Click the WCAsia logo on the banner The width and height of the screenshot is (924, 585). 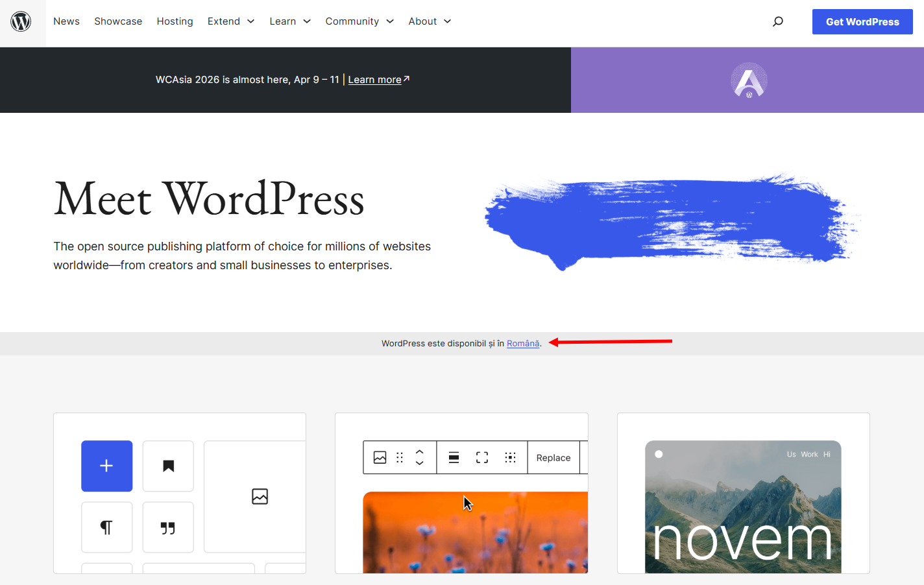pos(749,80)
